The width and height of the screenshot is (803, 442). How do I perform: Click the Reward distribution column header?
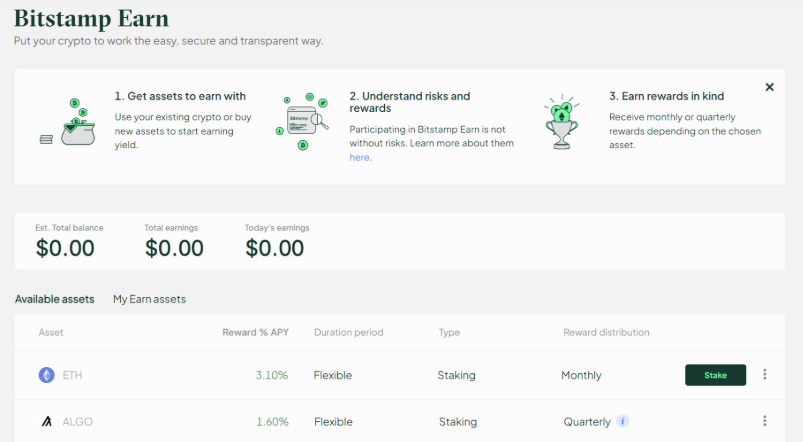tap(606, 332)
